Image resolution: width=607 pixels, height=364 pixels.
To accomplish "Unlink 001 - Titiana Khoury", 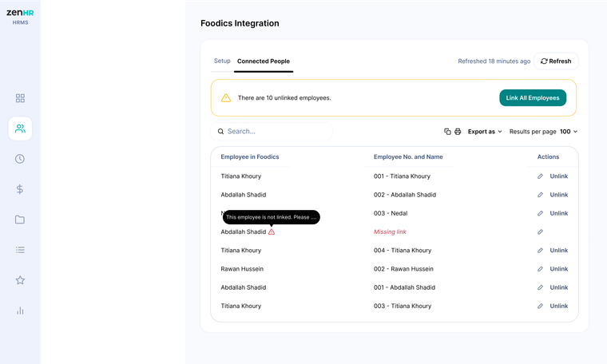I will click(558, 176).
